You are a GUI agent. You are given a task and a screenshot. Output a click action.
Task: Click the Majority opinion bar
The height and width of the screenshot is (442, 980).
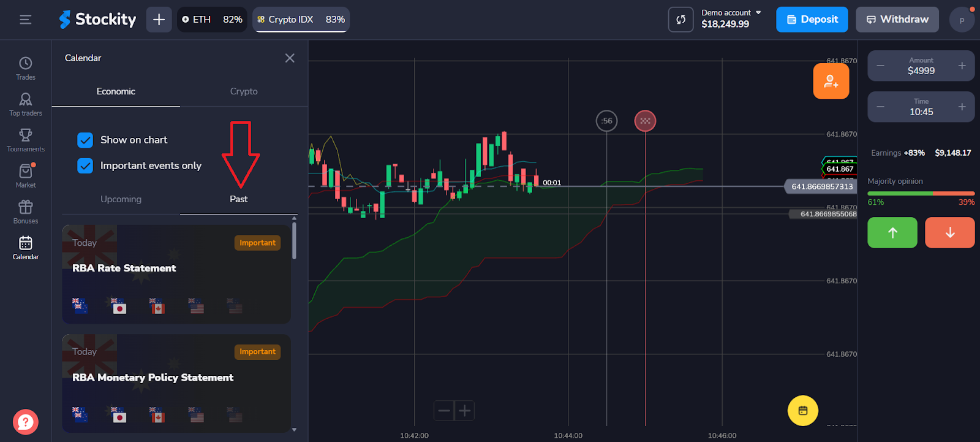[x=921, y=194]
